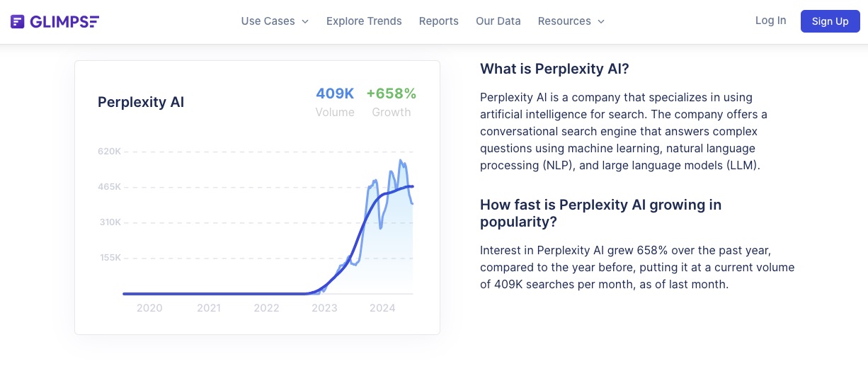
Task: Open the Resources menu
Action: pyautogui.click(x=571, y=21)
